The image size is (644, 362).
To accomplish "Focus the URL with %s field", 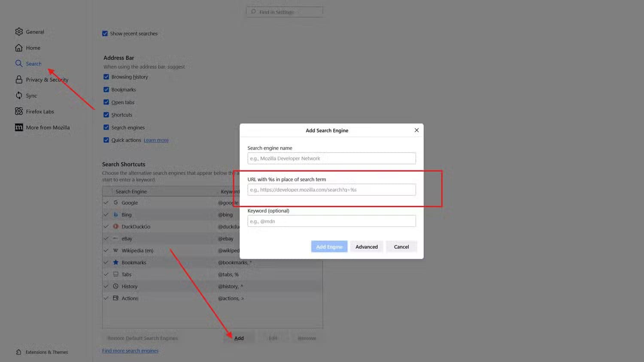I will (331, 190).
